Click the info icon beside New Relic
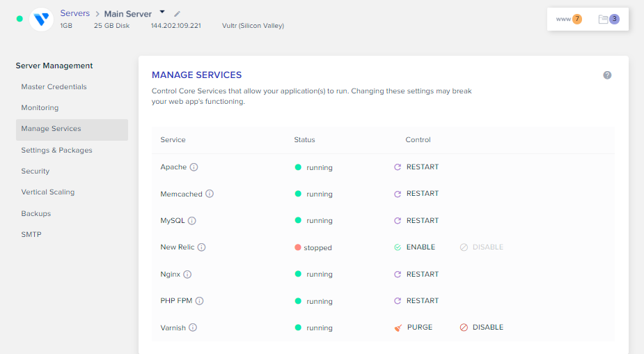This screenshot has width=644, height=354. coord(201,247)
